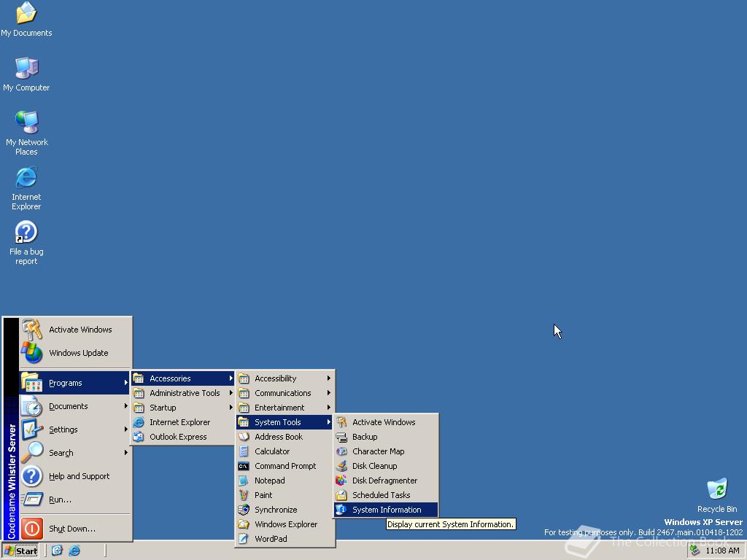Choose Scheduled Tasks in System Tools
747x560 pixels.
click(x=386, y=495)
